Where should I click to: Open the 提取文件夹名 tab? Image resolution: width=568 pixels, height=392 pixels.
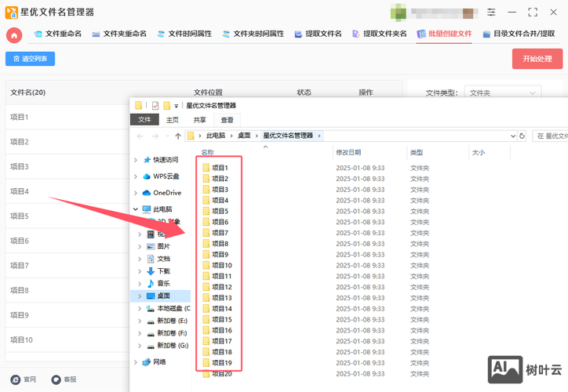pos(380,34)
